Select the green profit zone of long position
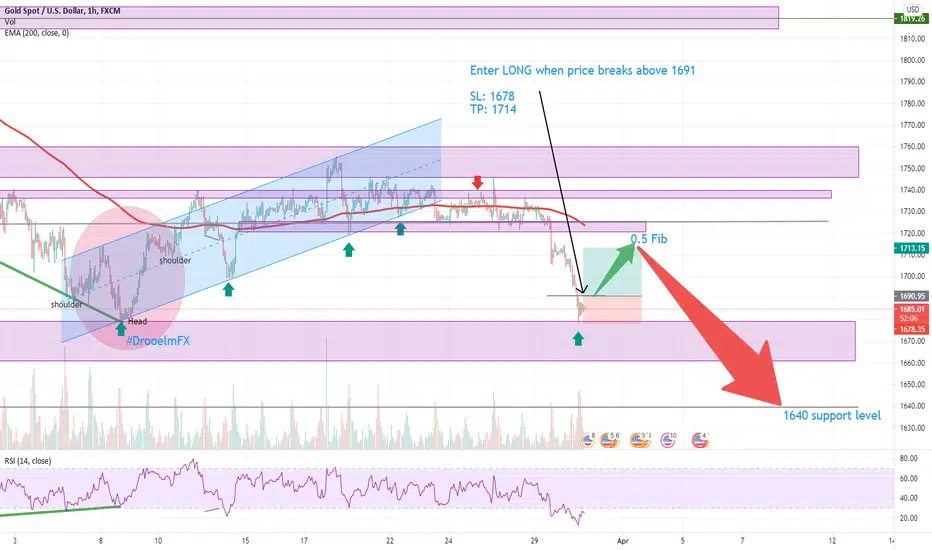The height and width of the screenshot is (550, 932). [612, 272]
